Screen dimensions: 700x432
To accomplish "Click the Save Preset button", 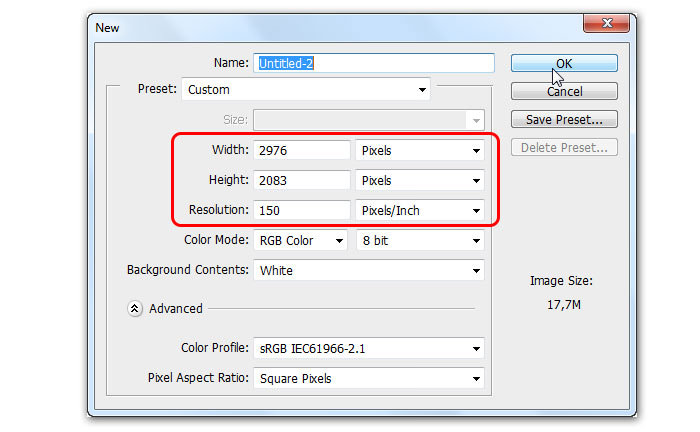I will pyautogui.click(x=564, y=119).
